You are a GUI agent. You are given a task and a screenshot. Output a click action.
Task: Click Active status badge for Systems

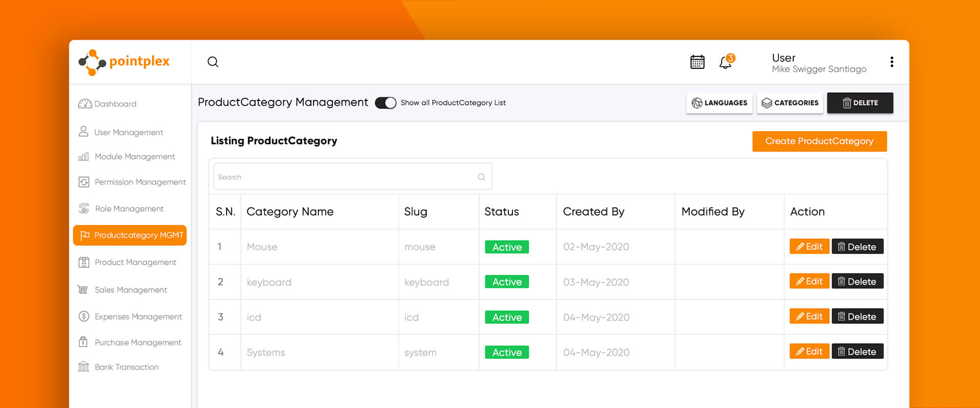(507, 352)
